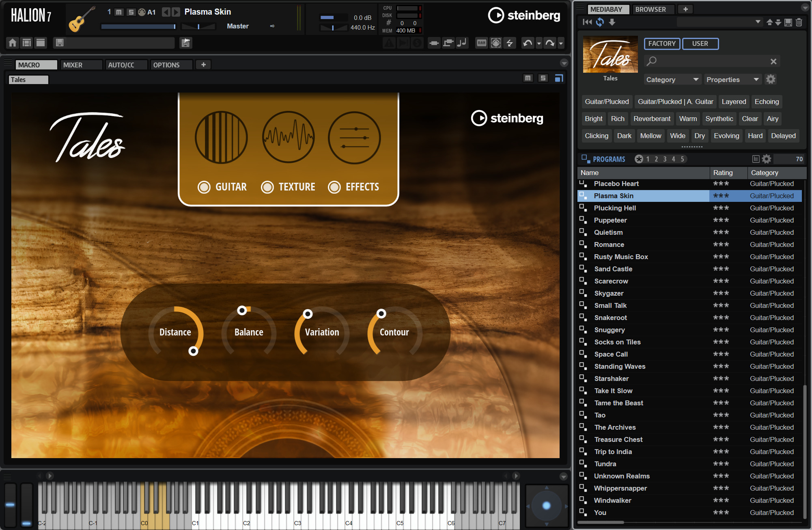Click the save floppy icon beside multi name field

[x=60, y=43]
